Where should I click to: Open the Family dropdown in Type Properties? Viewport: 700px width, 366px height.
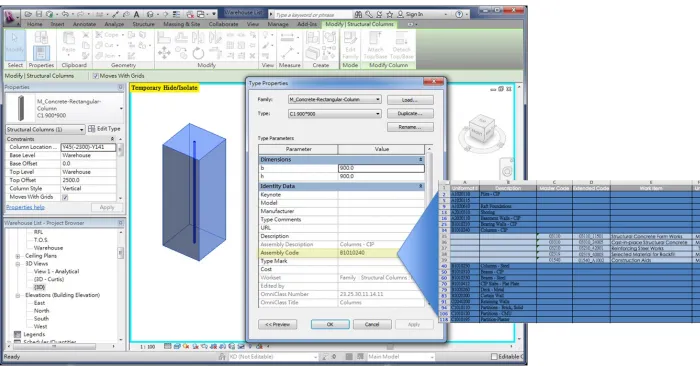[334, 100]
